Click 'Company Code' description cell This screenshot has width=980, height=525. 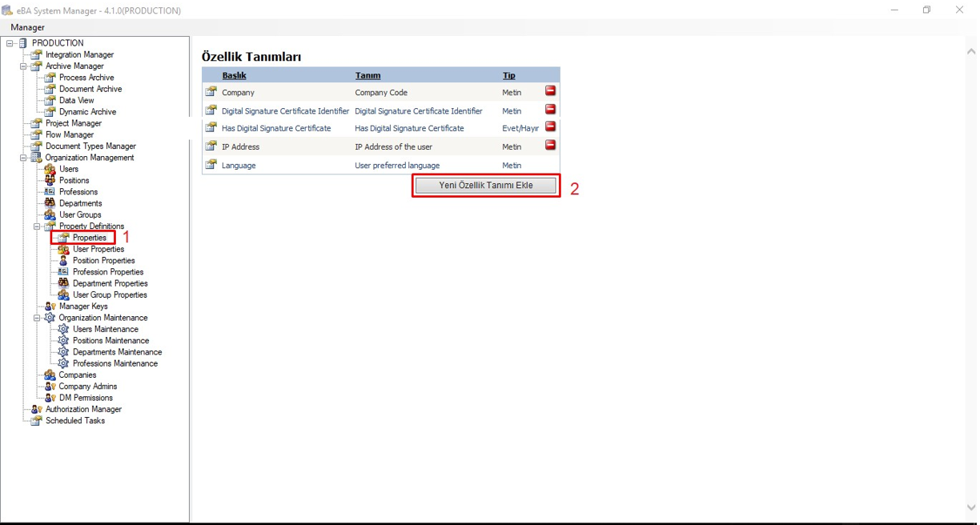381,93
